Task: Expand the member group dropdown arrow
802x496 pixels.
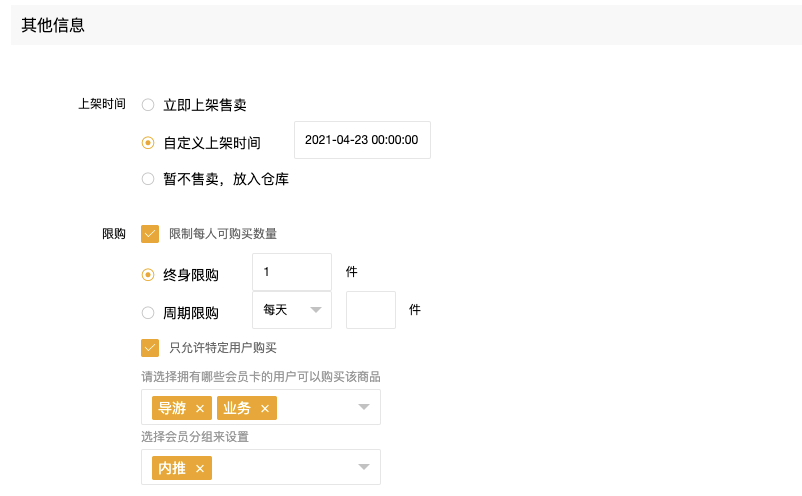Action: 364,467
